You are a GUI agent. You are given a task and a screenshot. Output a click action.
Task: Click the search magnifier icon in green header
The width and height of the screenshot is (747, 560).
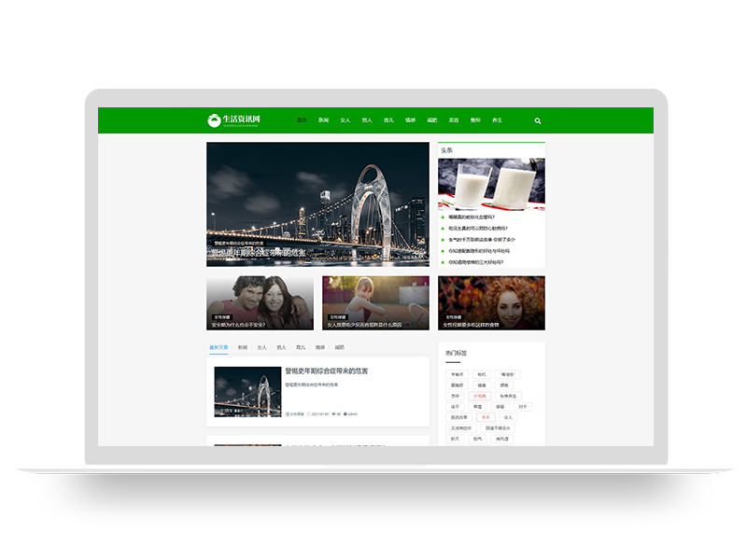[x=538, y=120]
